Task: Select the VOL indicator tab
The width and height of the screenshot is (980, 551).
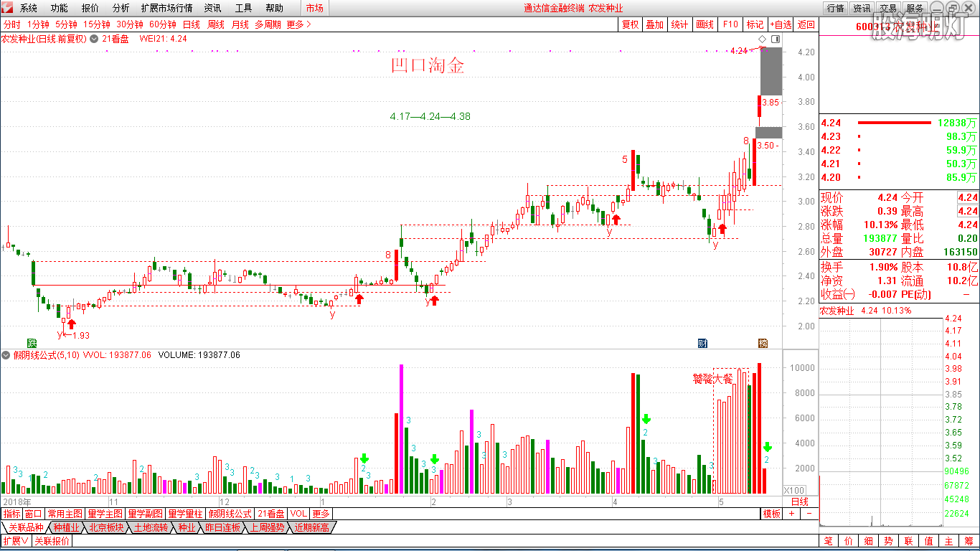Action: [x=299, y=514]
